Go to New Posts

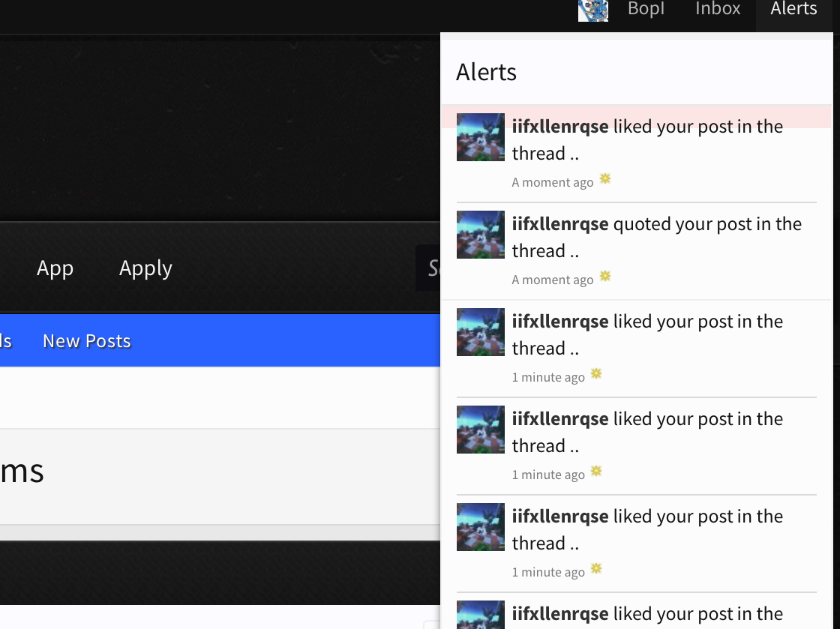[x=87, y=341]
